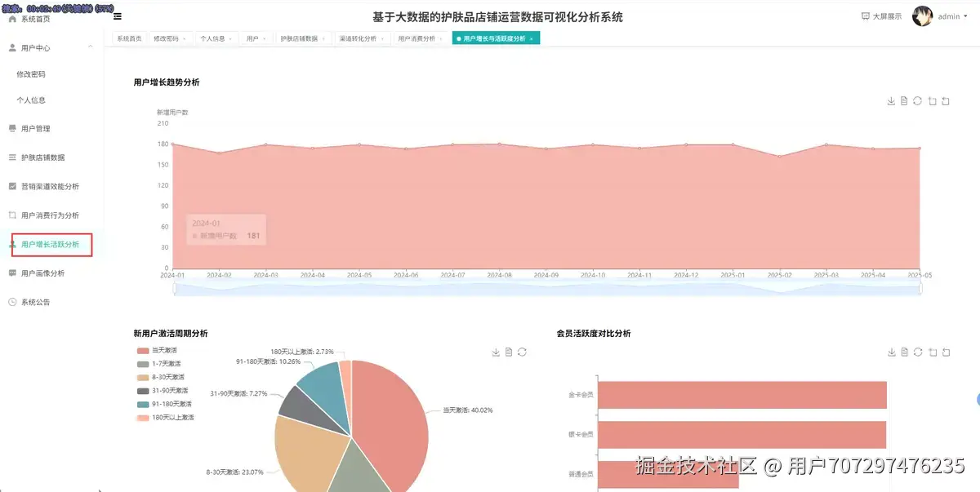
Task: Restore the member activity bar chart
Action: pyautogui.click(x=917, y=352)
